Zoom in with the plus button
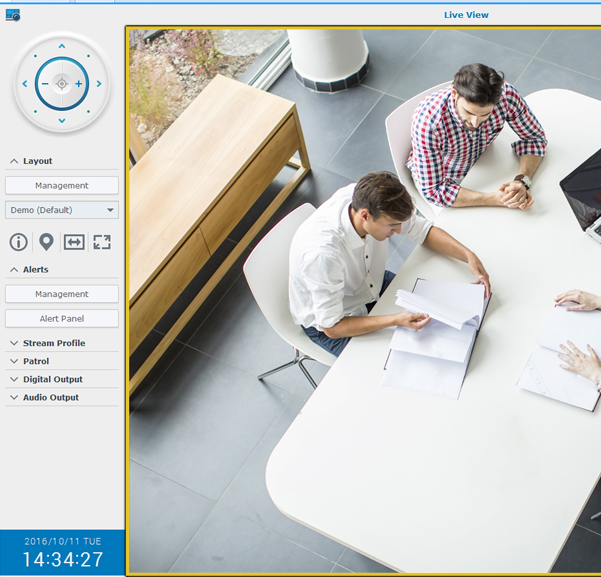The height and width of the screenshot is (577, 601). click(79, 84)
